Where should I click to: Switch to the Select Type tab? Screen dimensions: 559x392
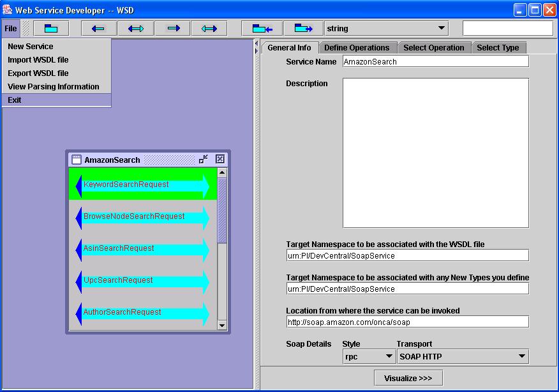(x=498, y=48)
